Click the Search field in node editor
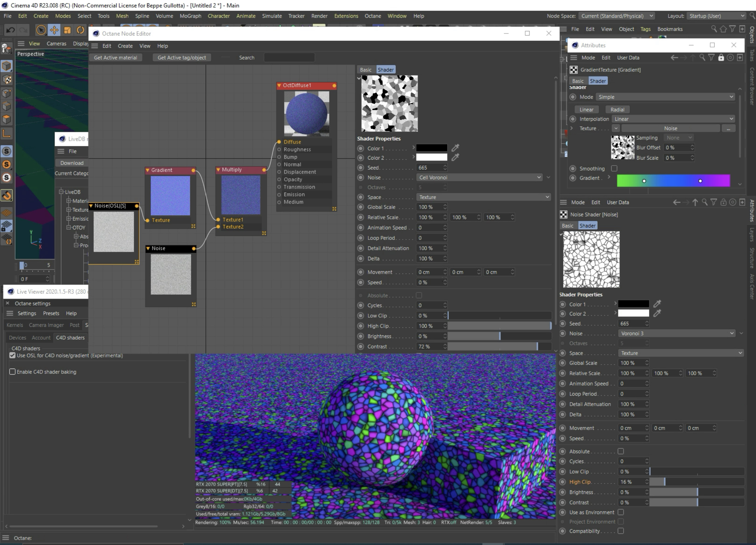756x545 pixels. pyautogui.click(x=289, y=58)
